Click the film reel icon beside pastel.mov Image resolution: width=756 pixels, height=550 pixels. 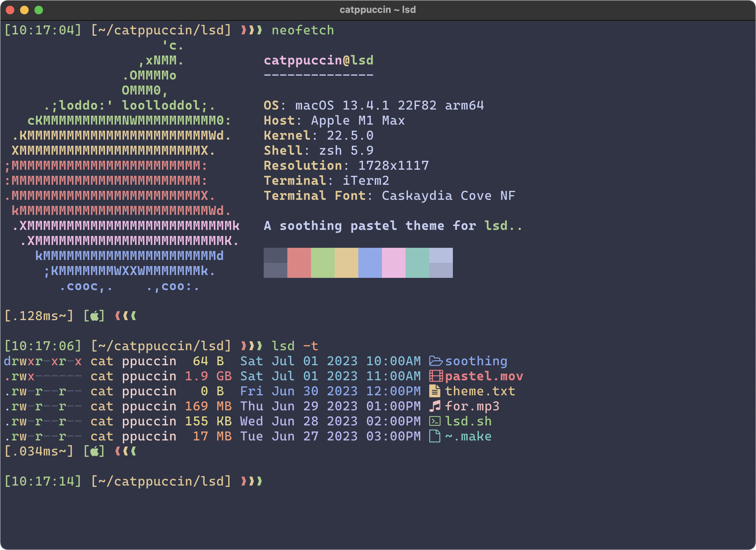click(436, 376)
